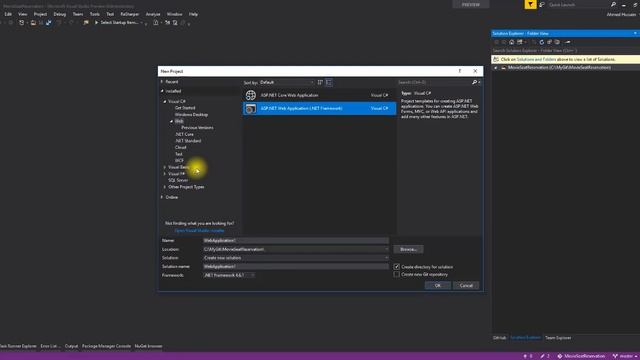This screenshot has height=360, width=640.
Task: Click the feedback notification flag icon
Action: pos(530,4)
